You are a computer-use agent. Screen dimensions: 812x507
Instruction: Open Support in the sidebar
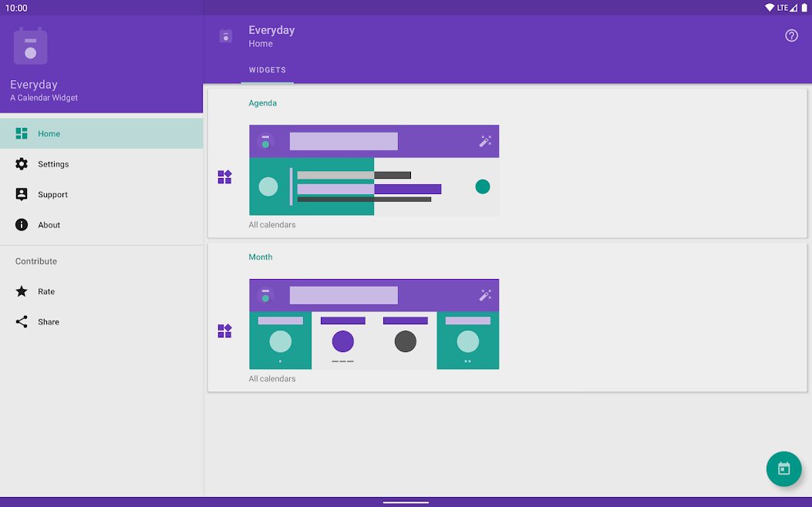pos(102,194)
